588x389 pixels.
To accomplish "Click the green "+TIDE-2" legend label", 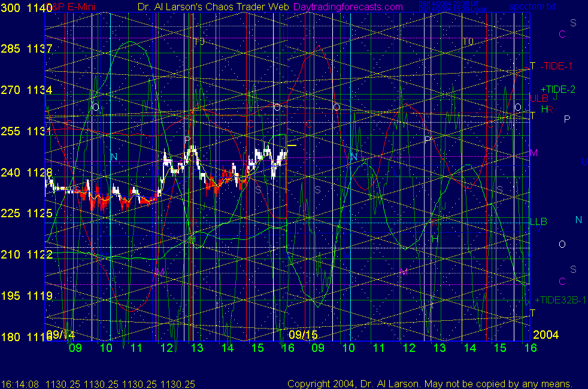I will 558,89.
